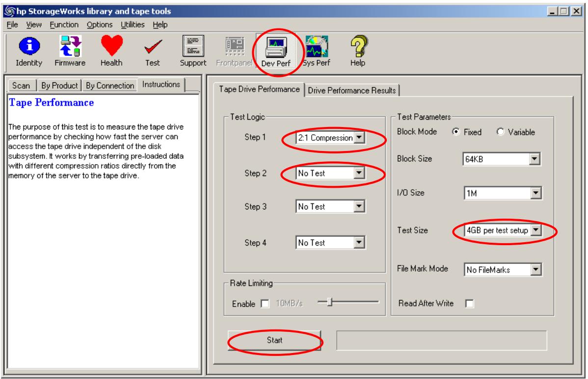Open the View menu
Viewport: 588px width, 379px height.
click(34, 25)
